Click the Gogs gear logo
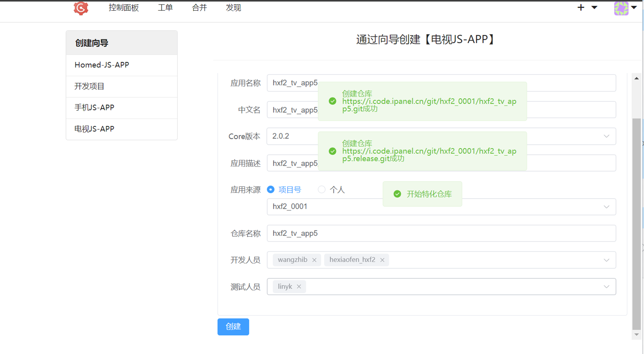644x354 pixels. 80,7
